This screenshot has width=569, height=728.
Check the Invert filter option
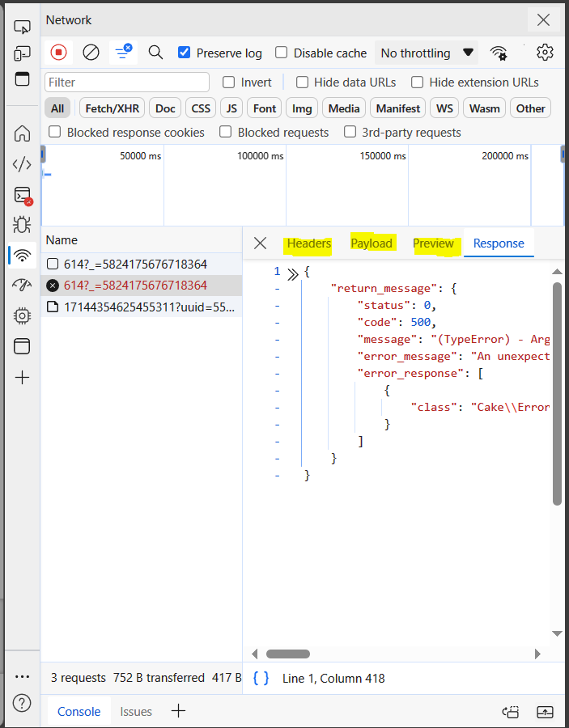(228, 83)
